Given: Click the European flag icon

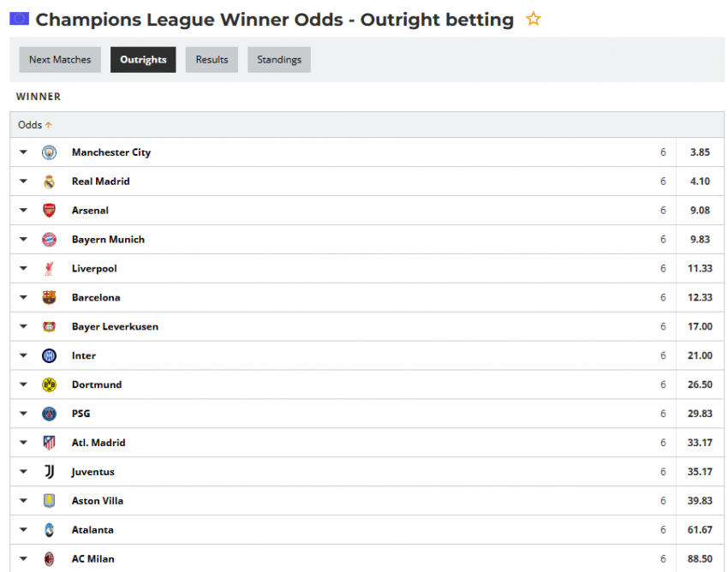Looking at the screenshot, I should coord(19,19).
